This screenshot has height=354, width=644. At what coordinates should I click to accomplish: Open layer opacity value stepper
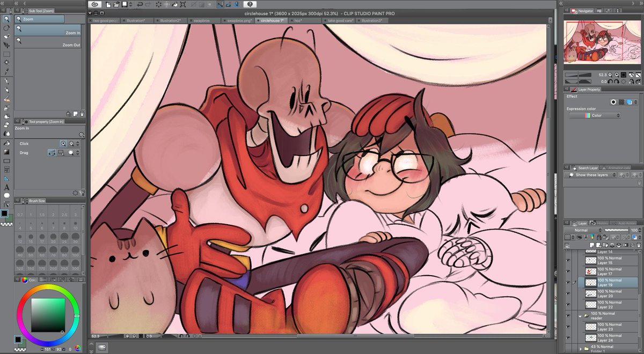click(640, 230)
